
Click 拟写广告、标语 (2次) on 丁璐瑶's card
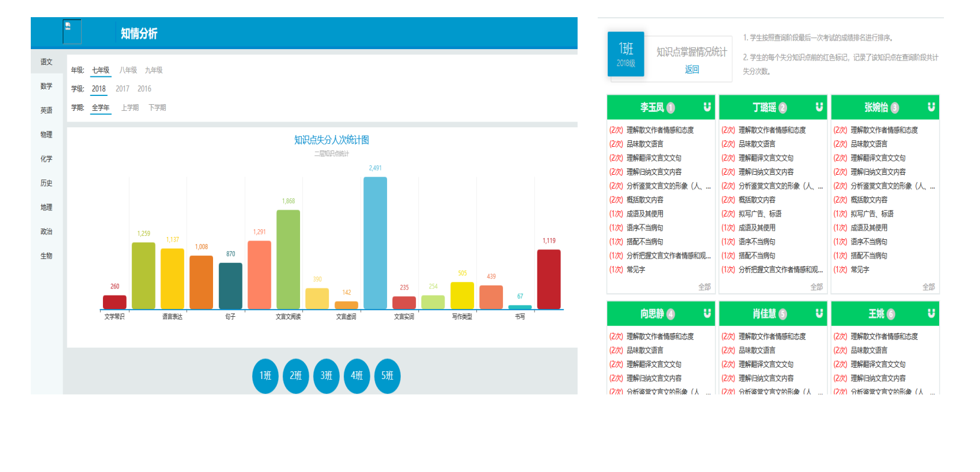coord(760,214)
